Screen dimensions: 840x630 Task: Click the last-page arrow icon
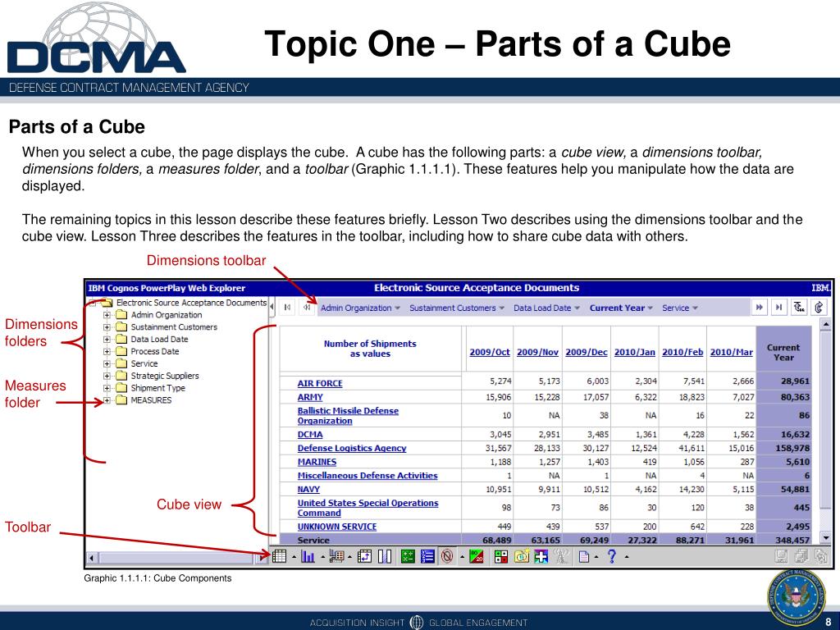point(779,308)
